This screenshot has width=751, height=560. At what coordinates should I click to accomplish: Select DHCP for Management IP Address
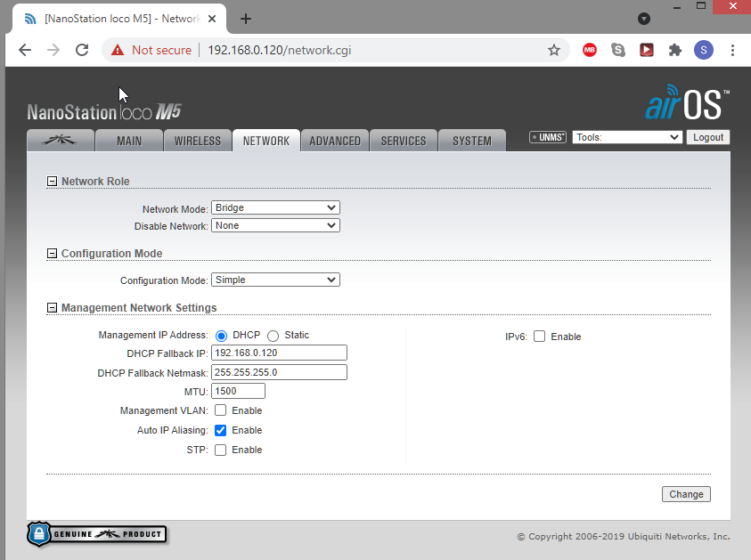point(221,336)
